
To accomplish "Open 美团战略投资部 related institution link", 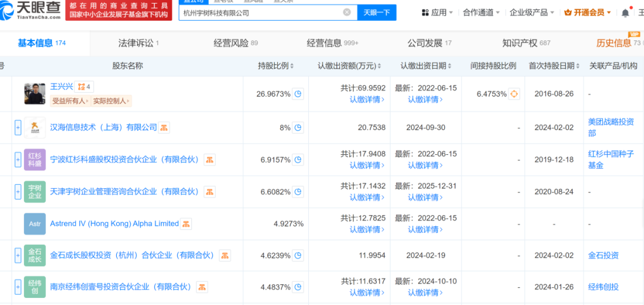I will [611, 127].
